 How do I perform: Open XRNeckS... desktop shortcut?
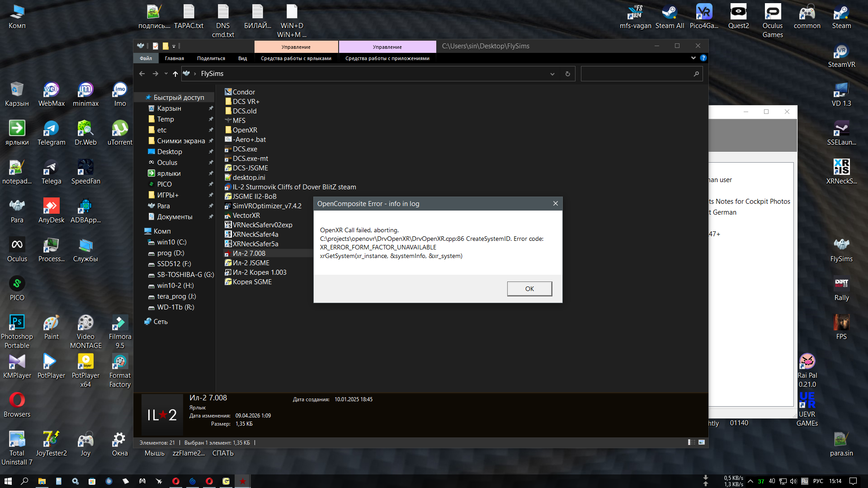(841, 173)
